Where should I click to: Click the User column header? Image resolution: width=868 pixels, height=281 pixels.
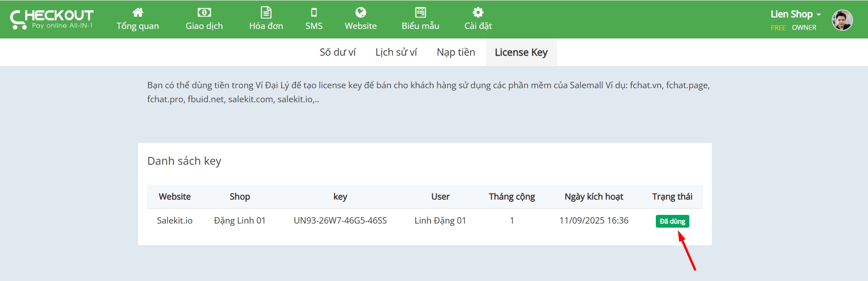point(440,196)
